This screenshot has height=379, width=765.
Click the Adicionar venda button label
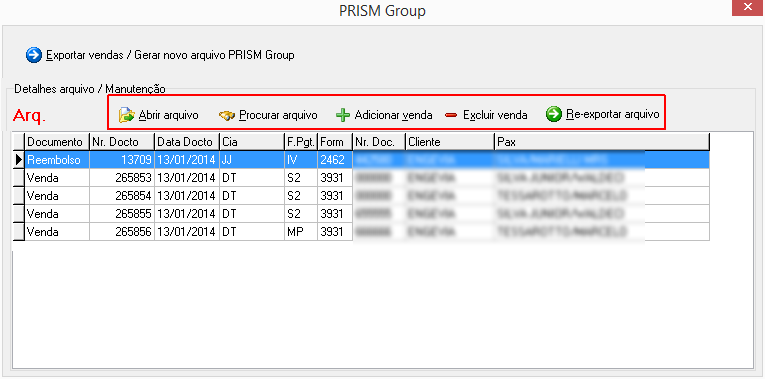393,116
